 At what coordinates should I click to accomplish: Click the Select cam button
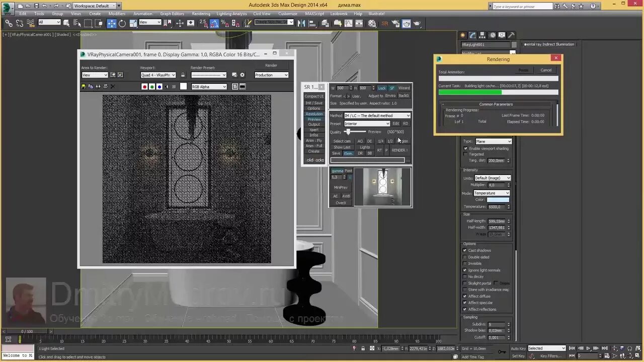pos(342,141)
